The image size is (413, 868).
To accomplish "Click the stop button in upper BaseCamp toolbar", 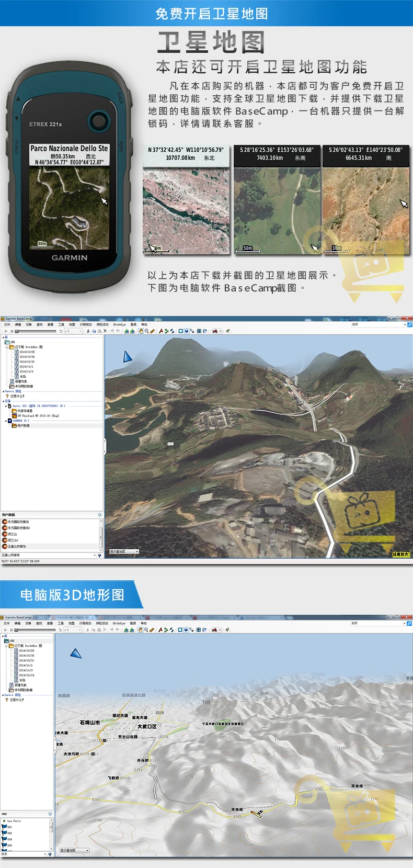I will point(12,331).
